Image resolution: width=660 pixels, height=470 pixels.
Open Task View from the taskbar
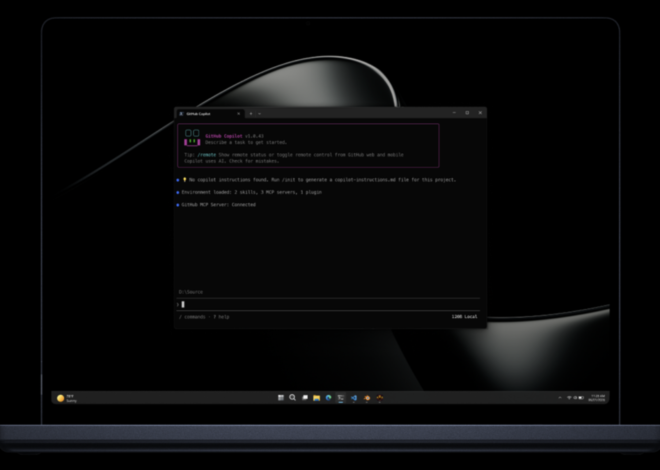[305, 398]
